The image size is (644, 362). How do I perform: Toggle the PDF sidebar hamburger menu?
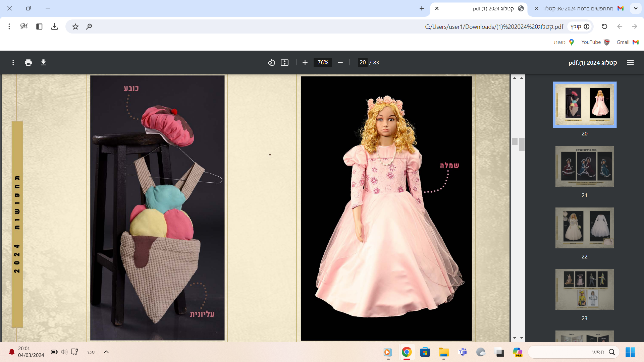click(630, 63)
